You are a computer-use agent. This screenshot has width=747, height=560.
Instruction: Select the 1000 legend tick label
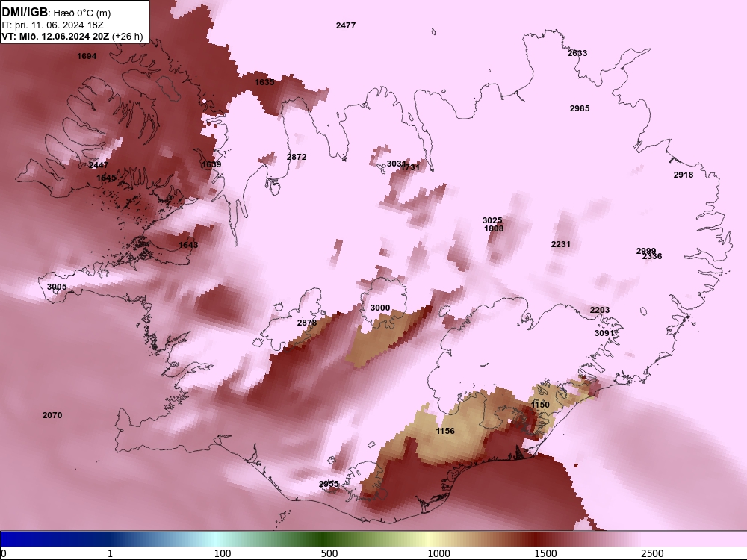(438, 553)
